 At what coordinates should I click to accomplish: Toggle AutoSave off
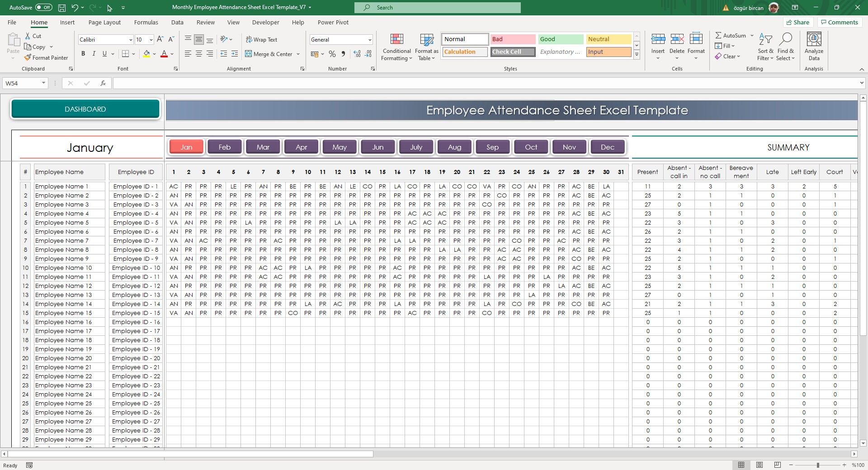[x=43, y=7]
